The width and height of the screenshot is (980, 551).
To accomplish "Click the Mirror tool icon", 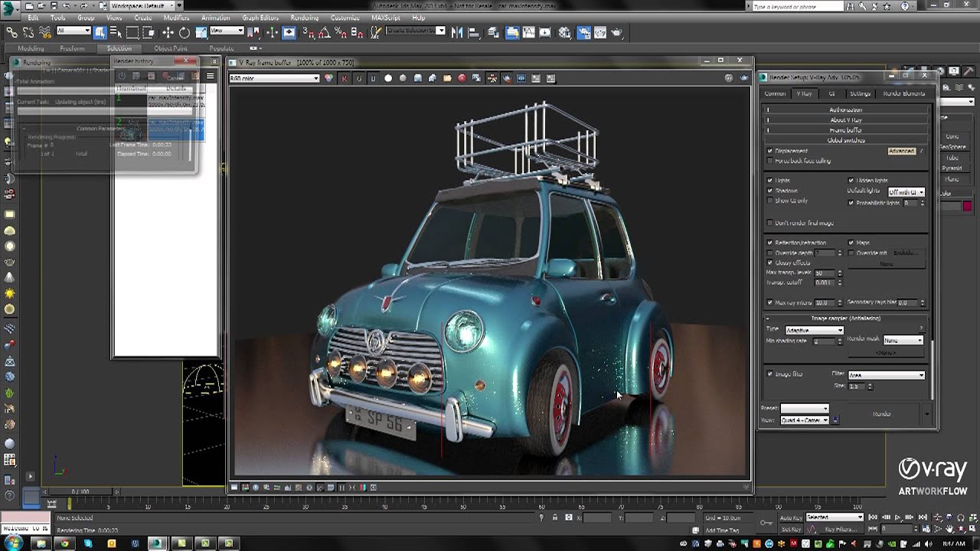I will click(458, 32).
